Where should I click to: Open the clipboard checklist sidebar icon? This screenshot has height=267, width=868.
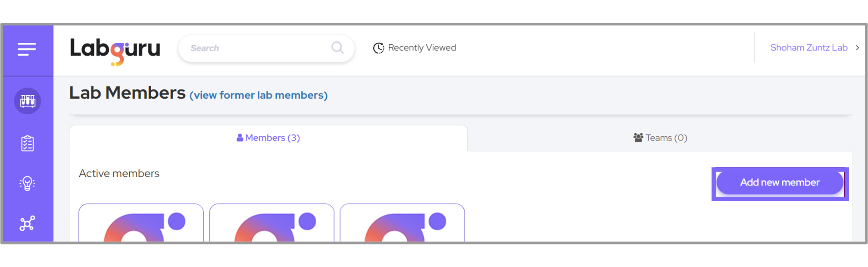click(28, 143)
